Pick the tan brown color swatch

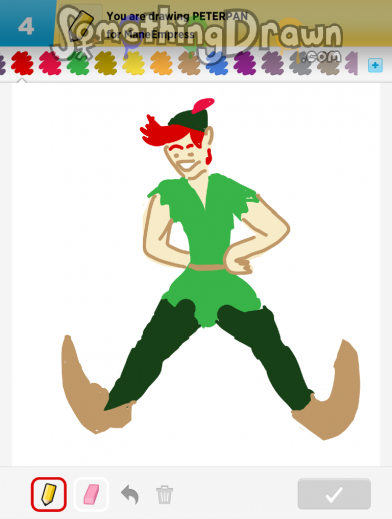pyautogui.click(x=189, y=63)
